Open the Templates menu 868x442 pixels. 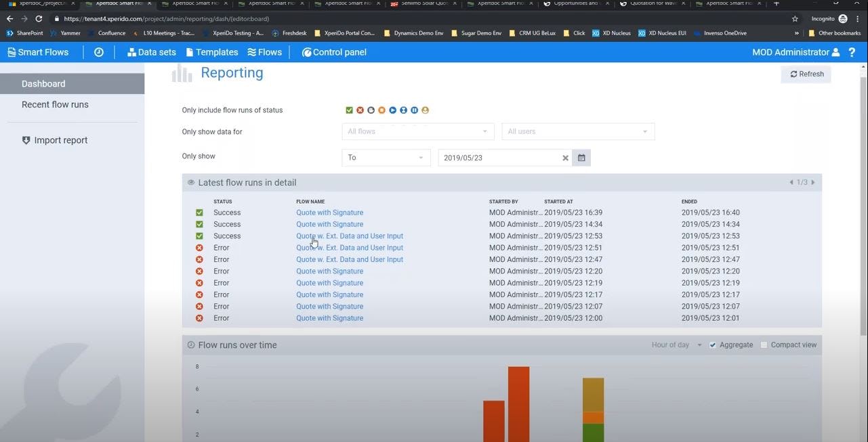tap(212, 52)
